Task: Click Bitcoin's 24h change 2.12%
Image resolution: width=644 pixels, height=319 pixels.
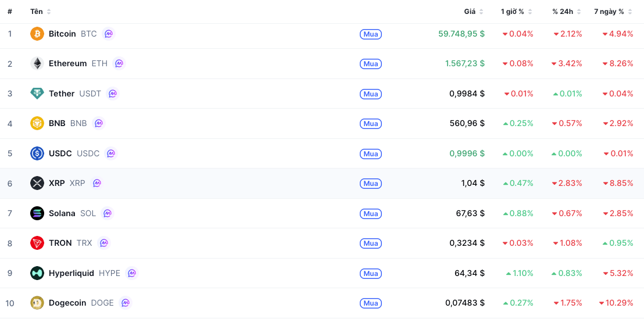Action: pos(568,34)
